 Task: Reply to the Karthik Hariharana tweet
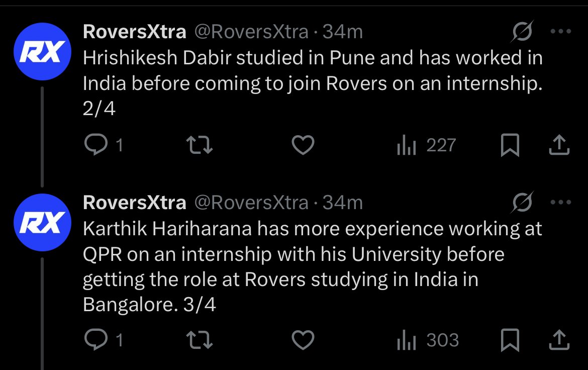coord(94,341)
